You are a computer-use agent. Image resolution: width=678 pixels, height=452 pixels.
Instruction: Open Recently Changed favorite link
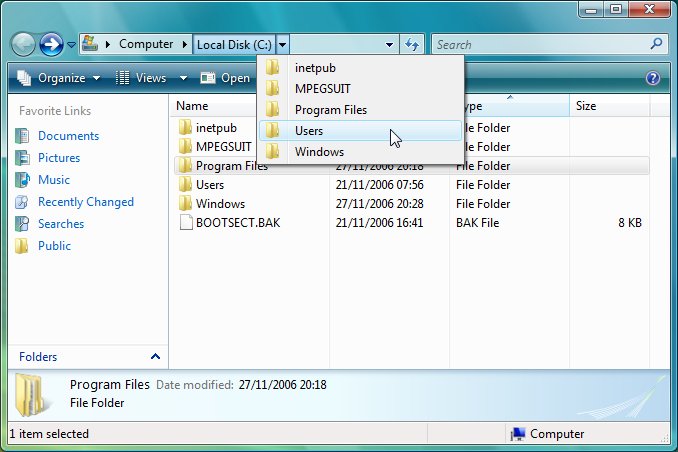tap(86, 202)
